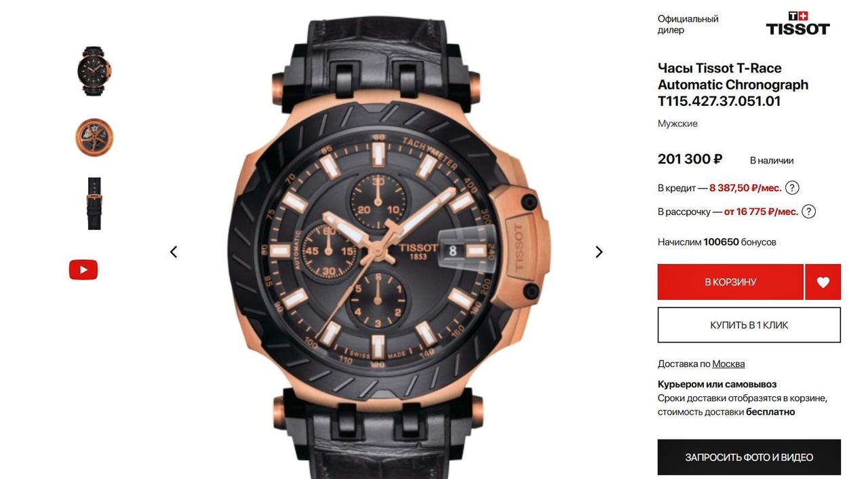The width and height of the screenshot is (868, 479).
Task: Select case back watch thumbnail
Action: 94,138
